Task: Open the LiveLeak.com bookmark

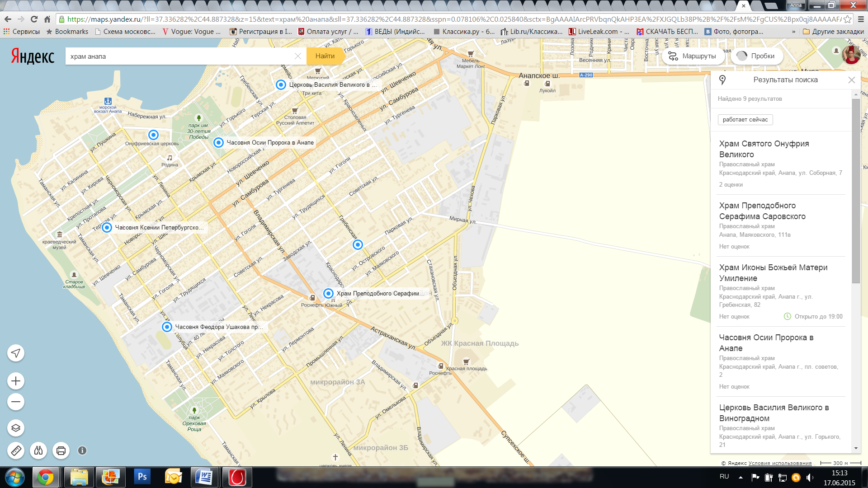Action: click(x=599, y=32)
